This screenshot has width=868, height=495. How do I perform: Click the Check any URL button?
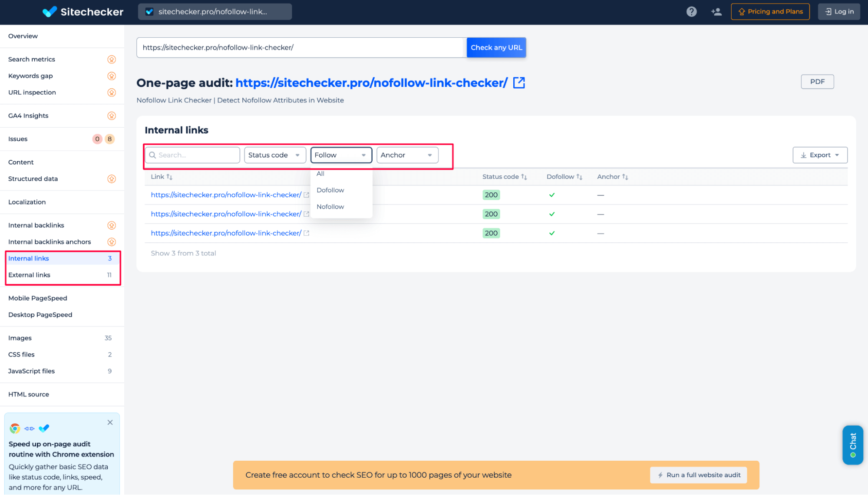[x=496, y=47]
